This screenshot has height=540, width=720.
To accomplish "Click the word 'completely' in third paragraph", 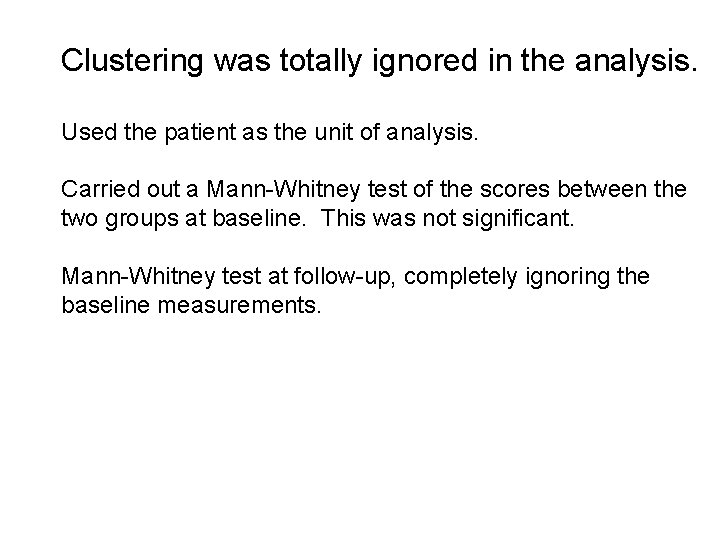I will pos(461,276).
